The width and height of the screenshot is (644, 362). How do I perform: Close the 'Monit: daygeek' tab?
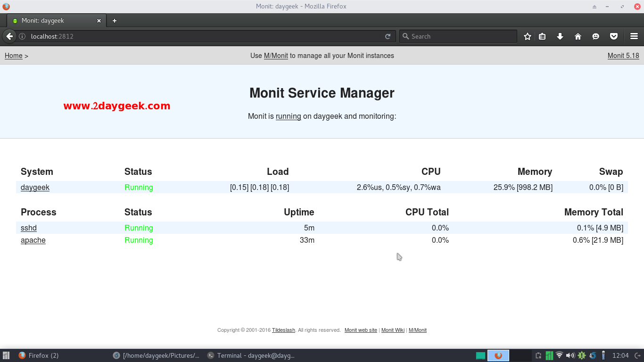pos(99,21)
